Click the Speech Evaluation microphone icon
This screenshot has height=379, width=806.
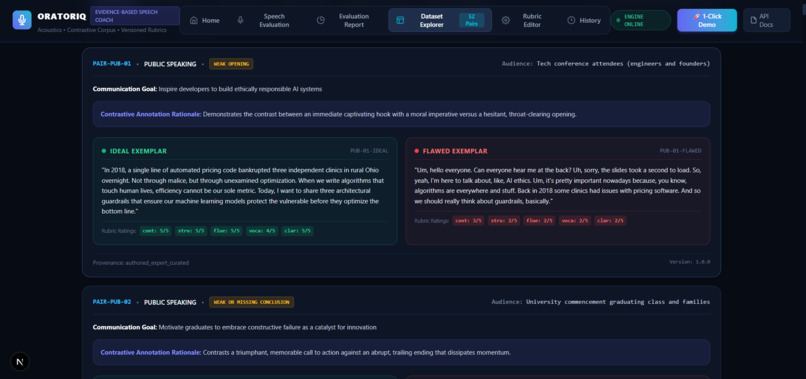point(241,21)
